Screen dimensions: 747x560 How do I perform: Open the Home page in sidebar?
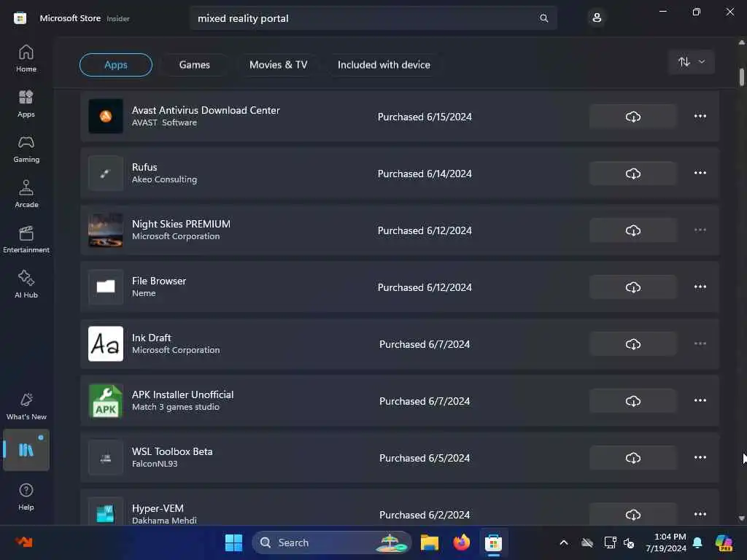[x=26, y=58]
